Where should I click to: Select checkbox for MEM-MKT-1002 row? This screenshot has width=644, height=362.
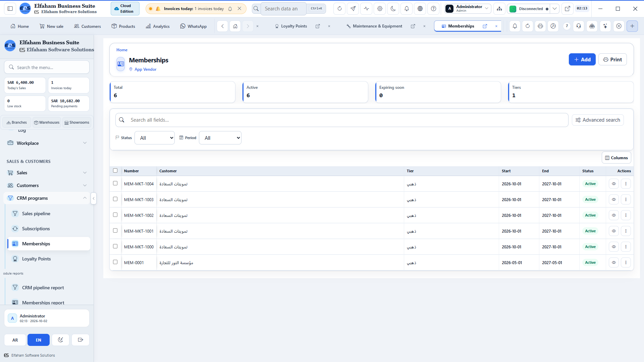point(115,215)
